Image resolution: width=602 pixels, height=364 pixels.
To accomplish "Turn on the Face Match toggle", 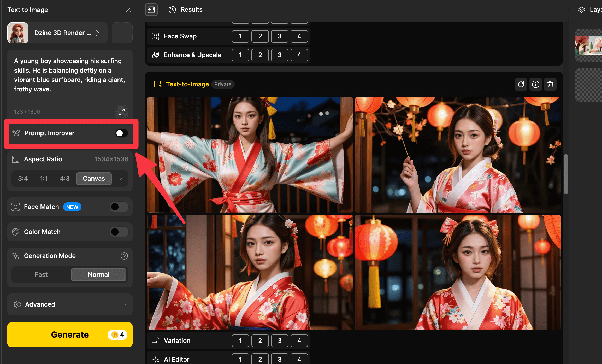I will [x=119, y=207].
